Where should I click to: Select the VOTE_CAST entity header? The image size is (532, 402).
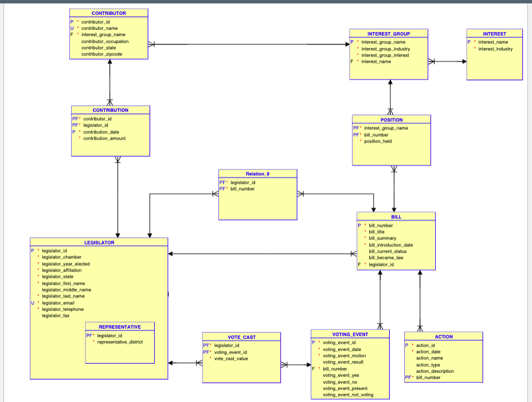[x=241, y=337]
